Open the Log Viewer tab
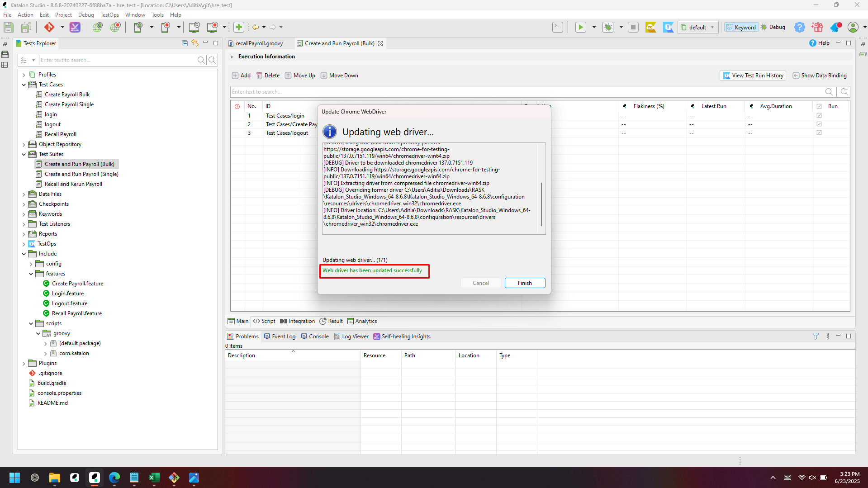Image resolution: width=868 pixels, height=488 pixels. point(351,336)
